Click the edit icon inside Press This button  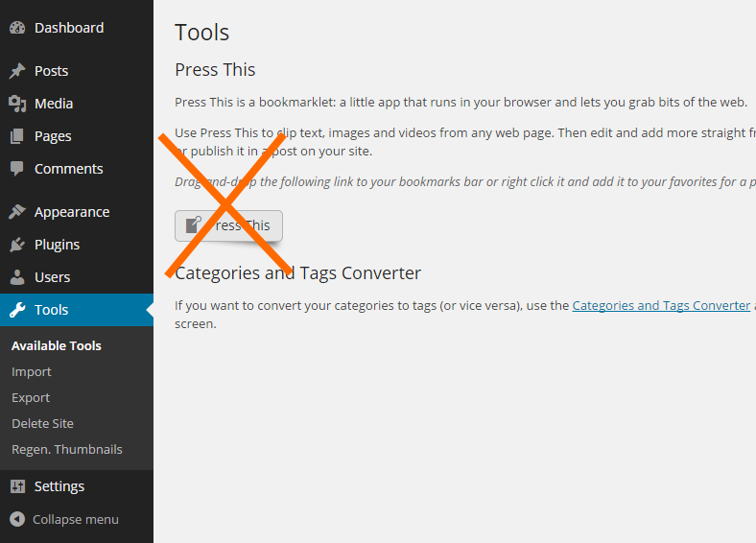(194, 225)
